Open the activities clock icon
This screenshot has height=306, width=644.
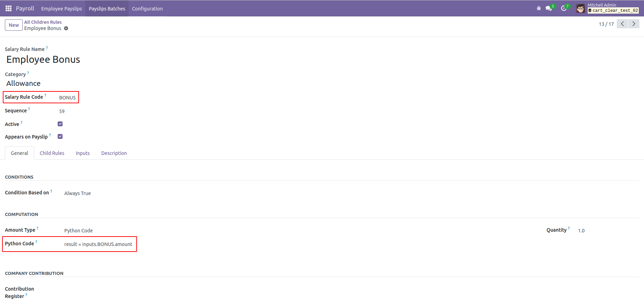564,8
